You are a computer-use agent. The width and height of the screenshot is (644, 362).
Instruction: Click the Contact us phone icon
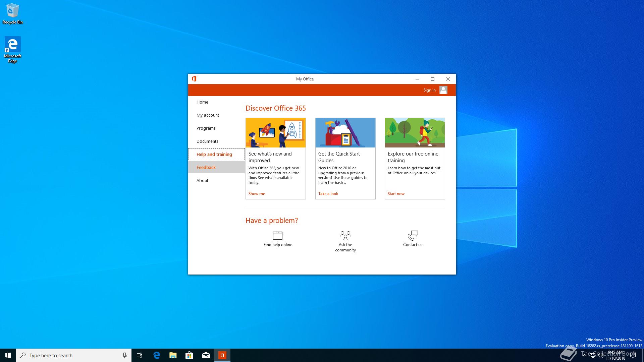pyautogui.click(x=413, y=235)
